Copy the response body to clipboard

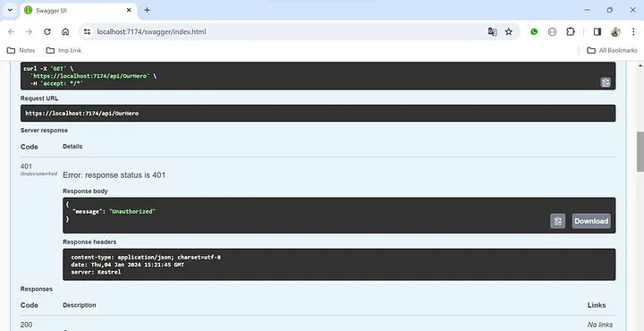click(x=558, y=221)
